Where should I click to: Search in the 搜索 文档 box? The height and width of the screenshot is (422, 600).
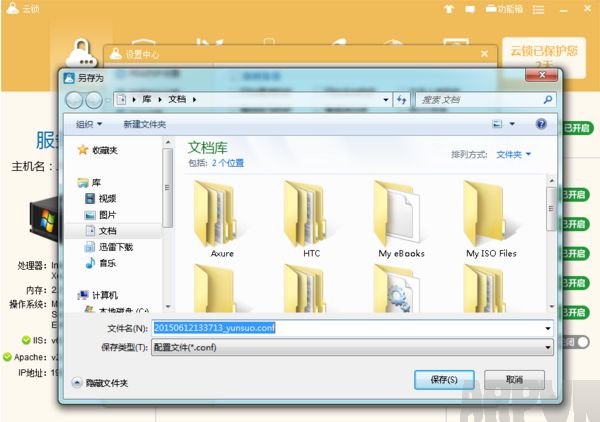[x=480, y=100]
